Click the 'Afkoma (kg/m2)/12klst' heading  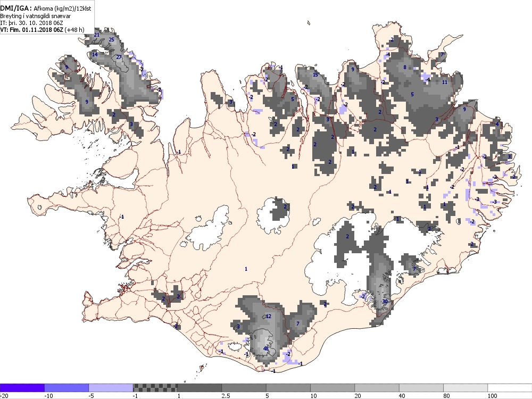click(x=63, y=9)
